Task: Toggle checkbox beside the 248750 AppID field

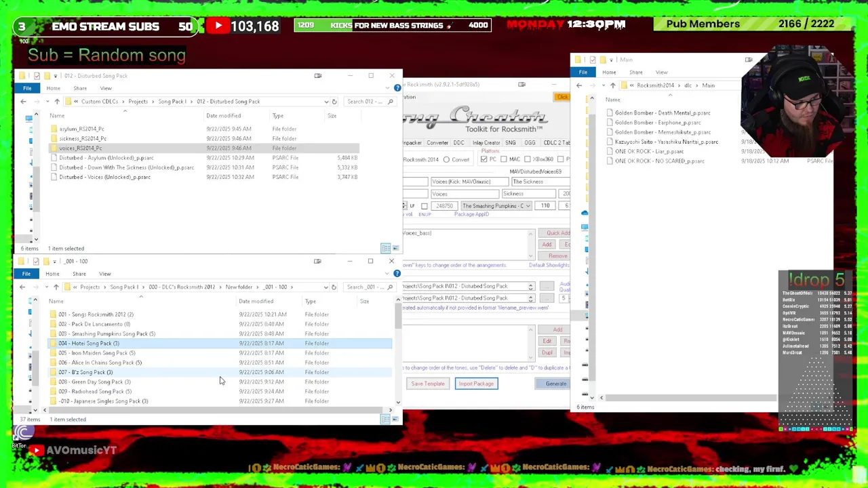Action: (x=424, y=206)
